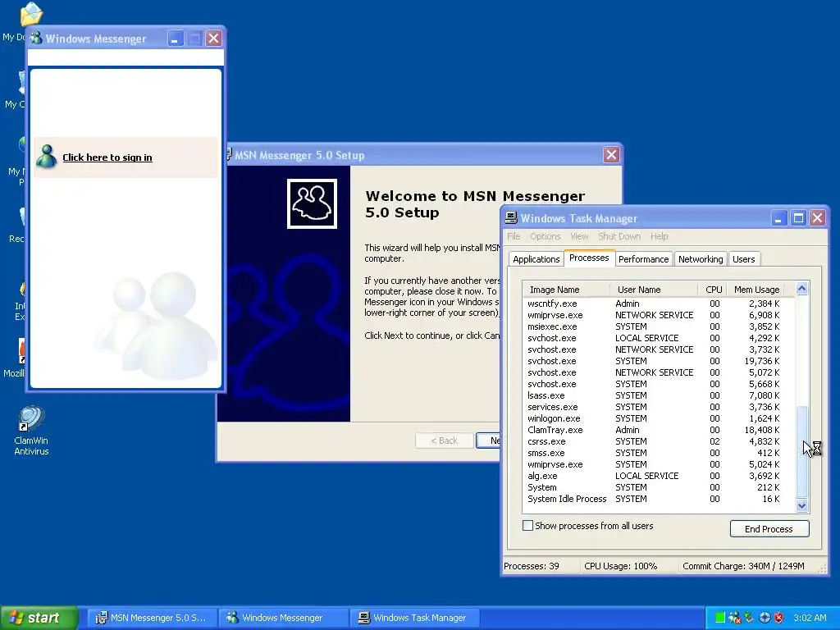Select the alg.exe process row
The height and width of the screenshot is (630, 840).
click(654, 476)
